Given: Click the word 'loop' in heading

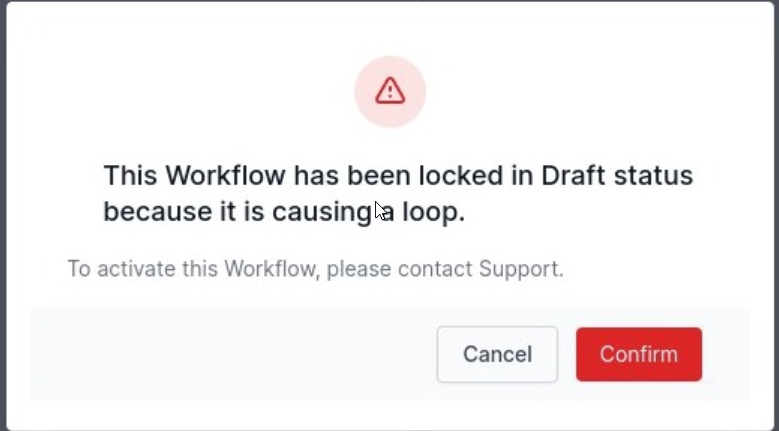Looking at the screenshot, I should coord(433,212).
